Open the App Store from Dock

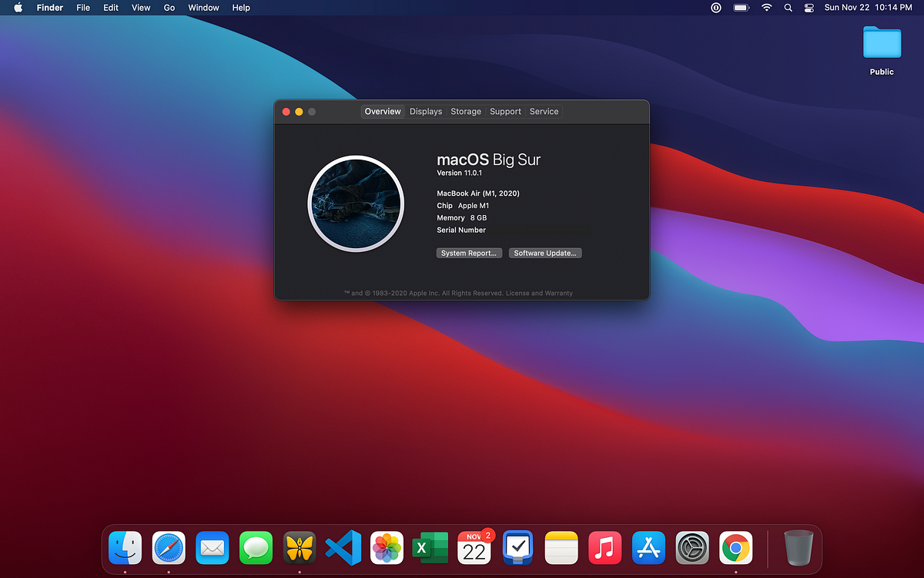(x=648, y=548)
